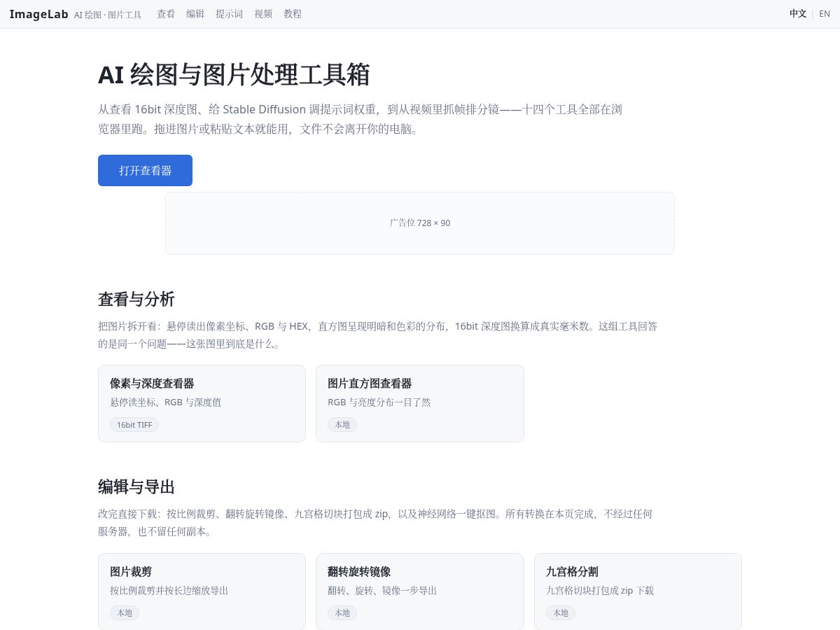Click description 按比例裁剪并按长边缩放导出
This screenshot has height=630, width=840.
pos(169,591)
